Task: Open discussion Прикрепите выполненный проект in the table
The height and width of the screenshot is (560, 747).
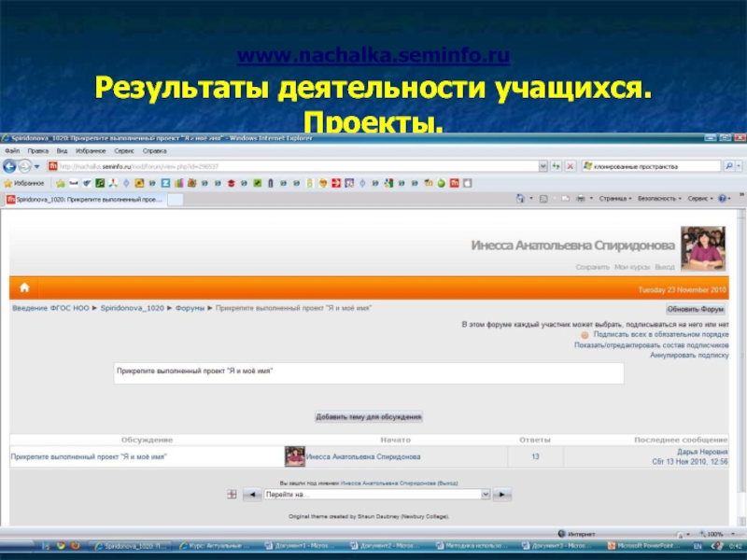Action: point(89,456)
